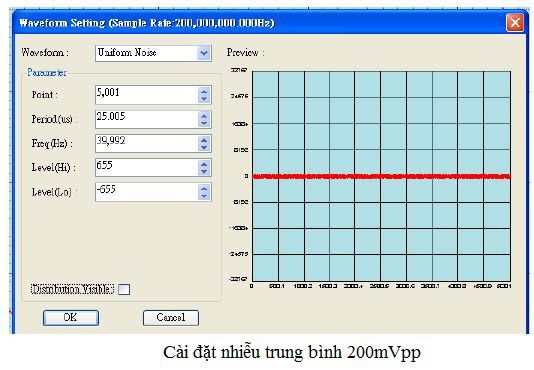Screen dimensions: 534x370
Task: Increase Freq(Hz) with the up spinner
Action: (x=204, y=140)
